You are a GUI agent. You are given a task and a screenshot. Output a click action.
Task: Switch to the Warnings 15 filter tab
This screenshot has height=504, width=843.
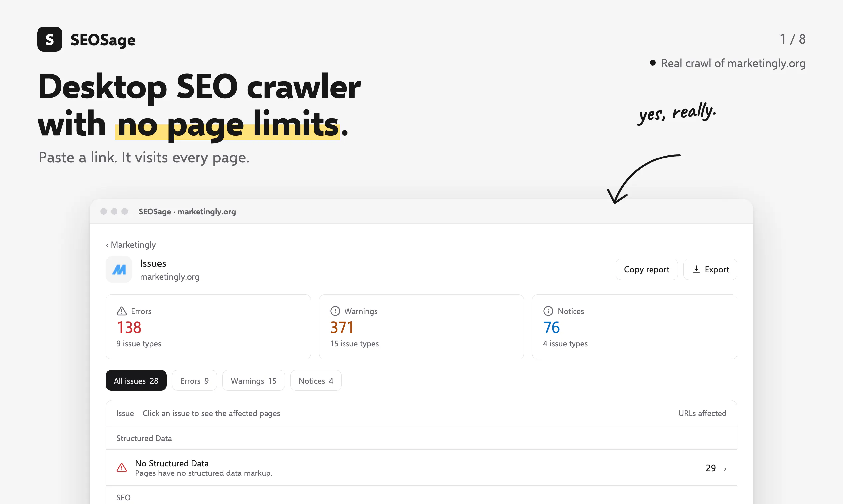254,380
